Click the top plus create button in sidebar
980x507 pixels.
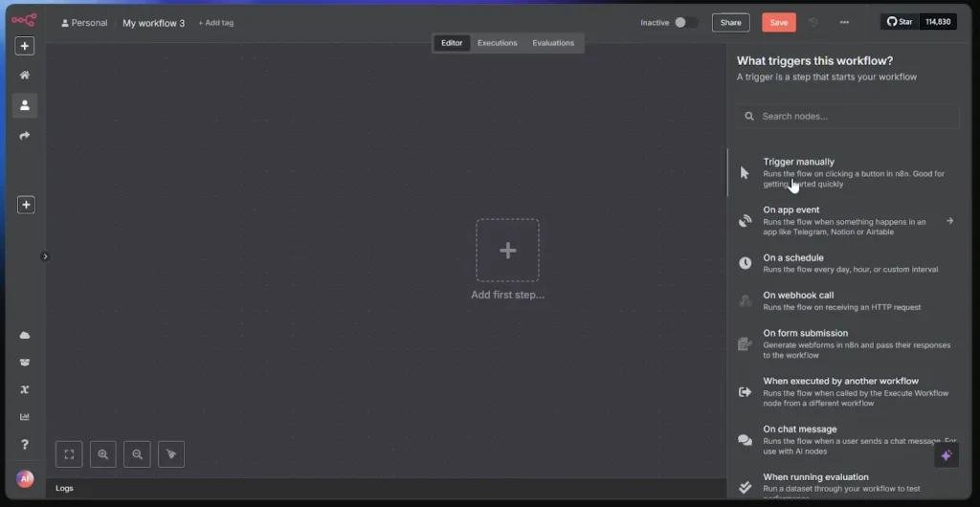pyautogui.click(x=25, y=46)
